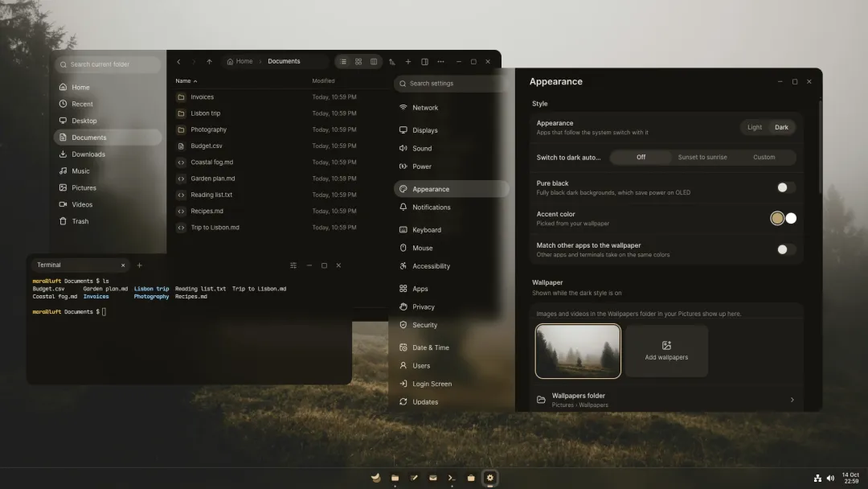
Task: Toggle the Pure black switch
Action: click(786, 187)
